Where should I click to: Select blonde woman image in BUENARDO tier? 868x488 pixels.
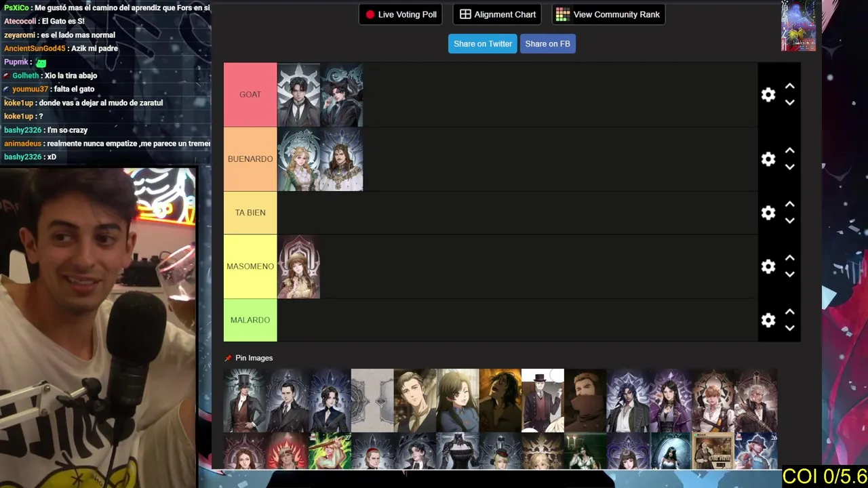(298, 159)
